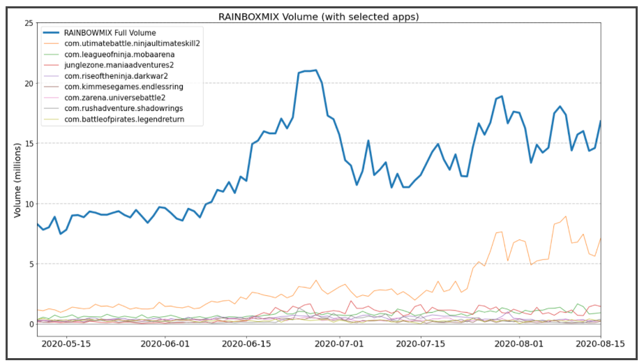Click the 25 tick on the y-axis
Image resolution: width=644 pixels, height=363 pixels.
tap(29, 23)
